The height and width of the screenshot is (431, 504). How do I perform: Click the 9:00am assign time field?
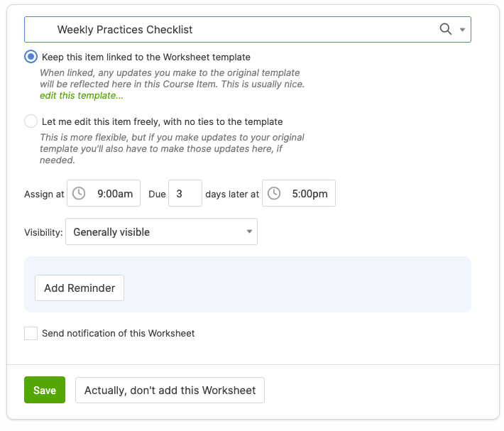(114, 193)
